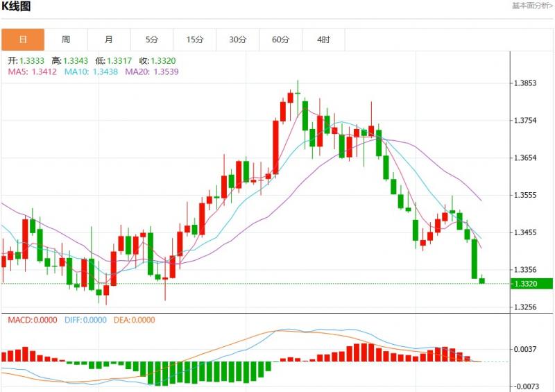The height and width of the screenshot is (392, 555).
Task: Switch to the 4时 timeframe tab
Action: [323, 40]
